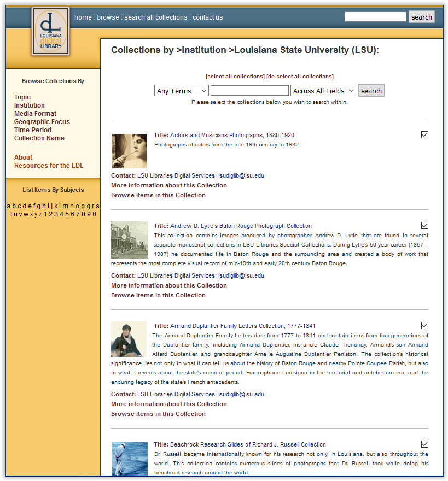The height and width of the screenshot is (481, 448).
Task: Open the Across All Fields dropdown
Action: point(323,91)
